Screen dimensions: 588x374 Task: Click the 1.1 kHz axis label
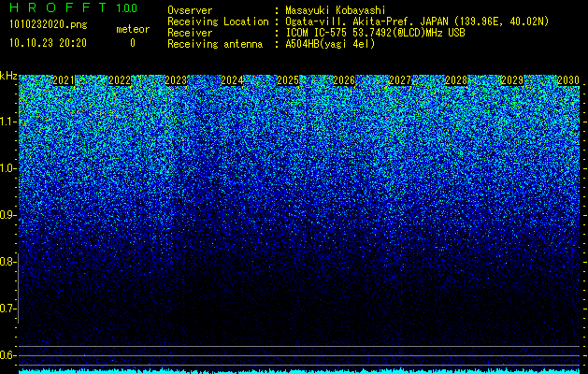coord(7,122)
